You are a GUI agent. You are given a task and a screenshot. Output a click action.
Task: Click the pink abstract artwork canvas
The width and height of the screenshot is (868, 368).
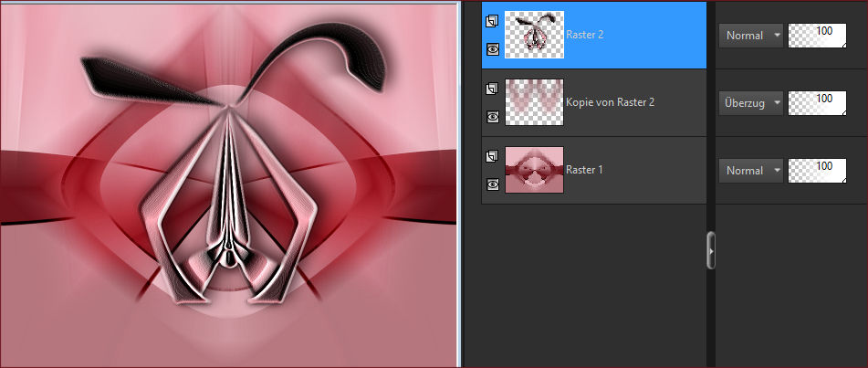[x=228, y=184]
